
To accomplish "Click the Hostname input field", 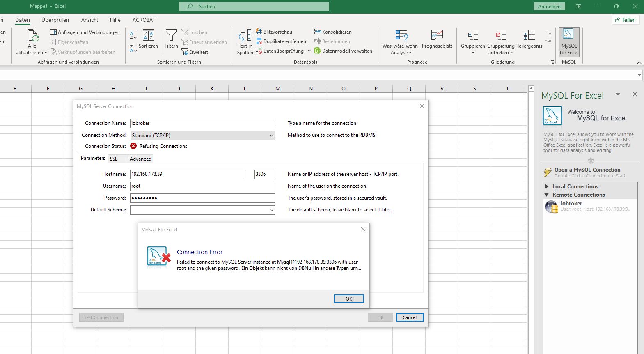I will click(186, 174).
